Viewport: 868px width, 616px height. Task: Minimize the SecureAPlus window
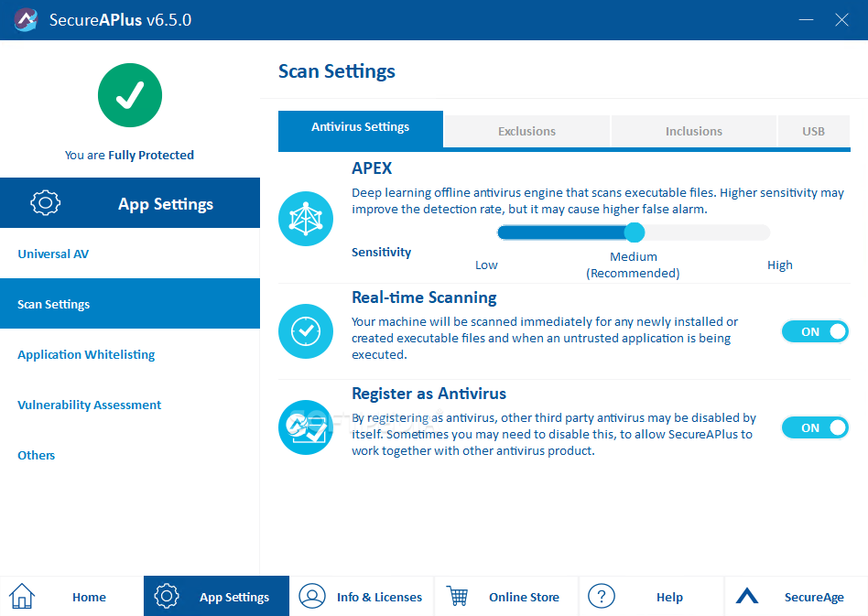pyautogui.click(x=806, y=20)
